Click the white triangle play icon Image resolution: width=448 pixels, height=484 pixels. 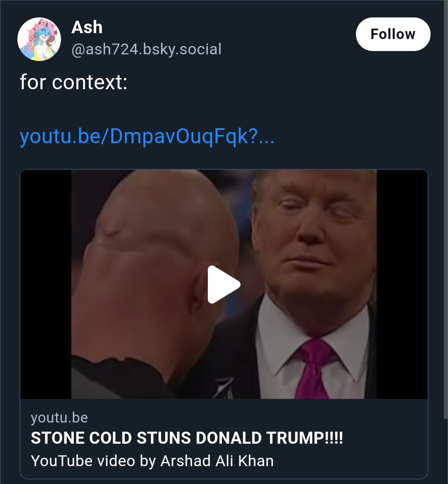click(224, 284)
